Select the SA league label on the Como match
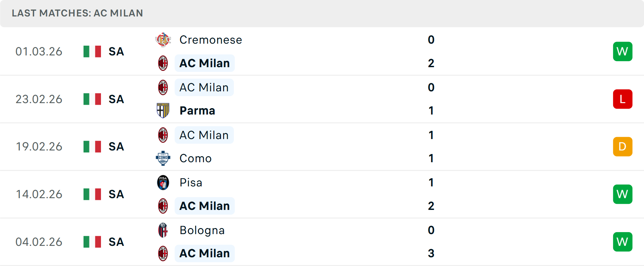 point(116,146)
